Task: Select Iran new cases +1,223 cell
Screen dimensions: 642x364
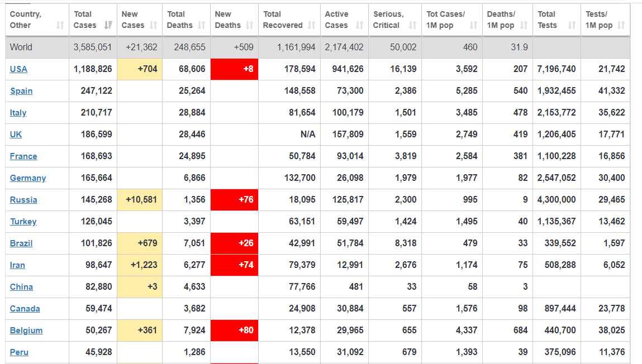Action: pos(140,265)
